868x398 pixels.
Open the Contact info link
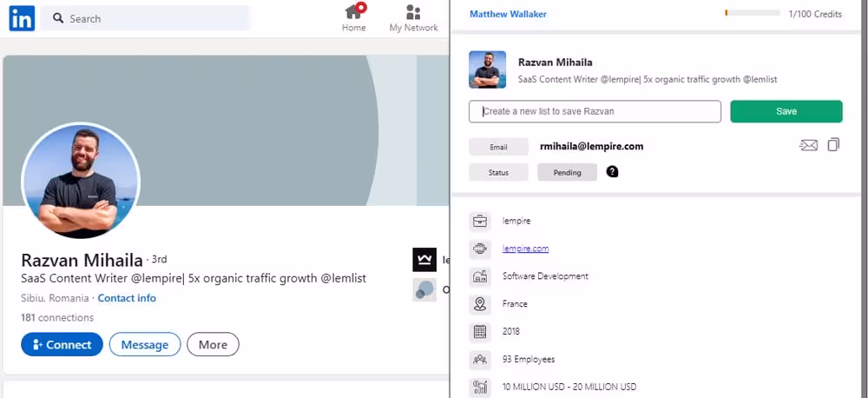tap(127, 298)
